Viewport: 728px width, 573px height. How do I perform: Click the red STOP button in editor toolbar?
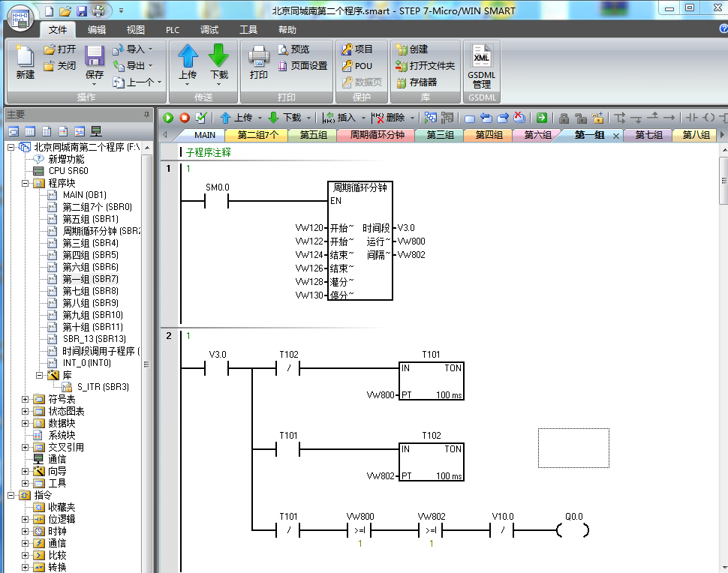pos(184,118)
